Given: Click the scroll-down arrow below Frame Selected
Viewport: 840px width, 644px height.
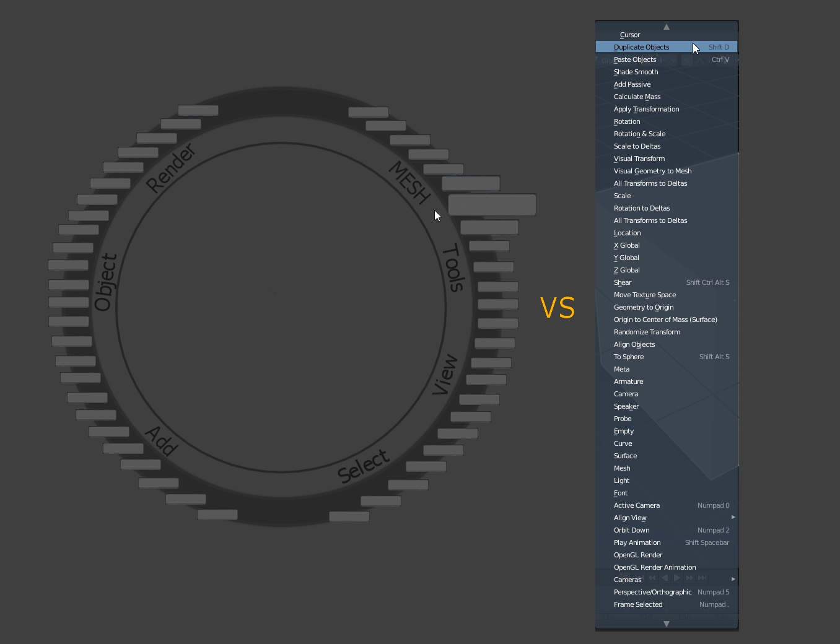Looking at the screenshot, I should pyautogui.click(x=667, y=624).
